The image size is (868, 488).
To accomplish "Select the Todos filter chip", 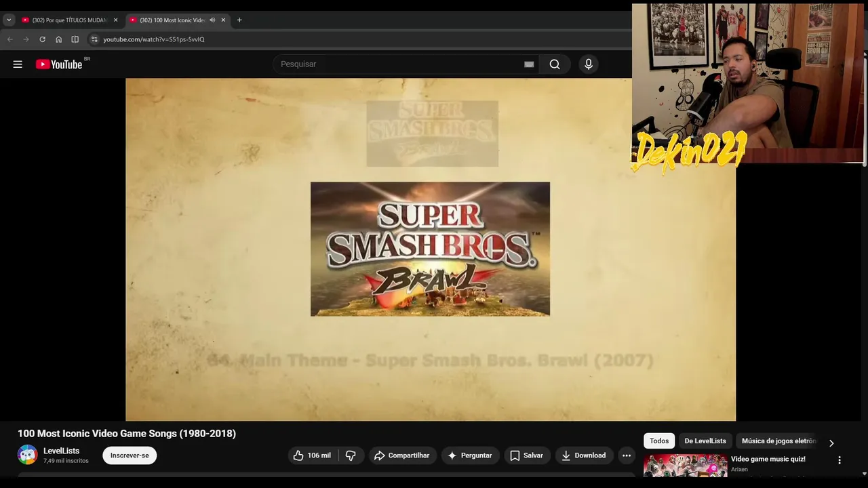I will click(x=659, y=441).
